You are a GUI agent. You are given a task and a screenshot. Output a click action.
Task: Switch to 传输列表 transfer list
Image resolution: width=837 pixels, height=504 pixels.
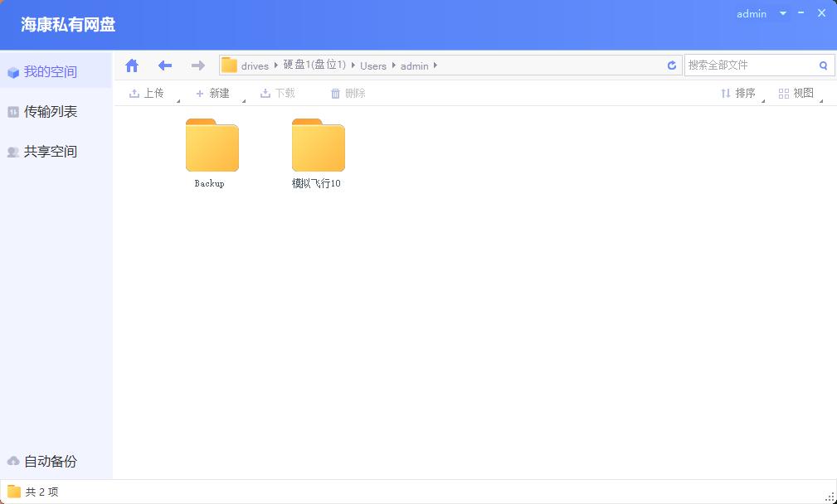pos(50,111)
